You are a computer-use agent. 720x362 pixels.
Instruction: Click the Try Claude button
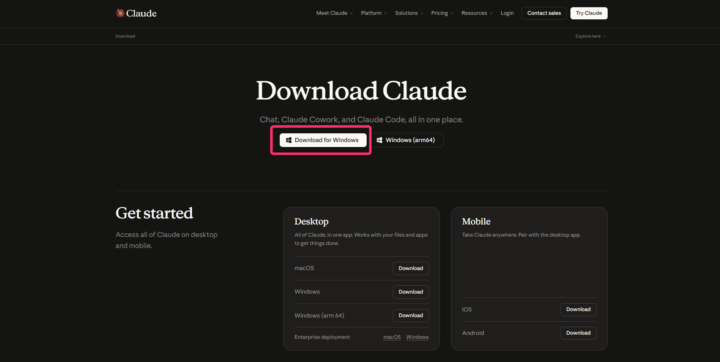click(589, 13)
